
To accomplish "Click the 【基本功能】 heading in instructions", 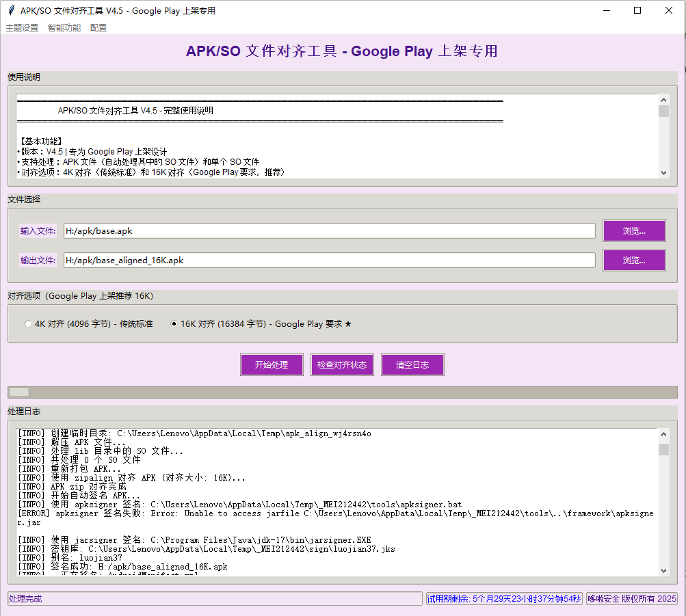I will coord(41,142).
